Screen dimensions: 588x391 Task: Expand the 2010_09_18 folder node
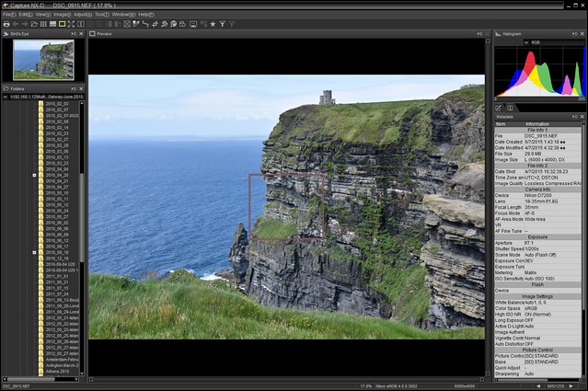34,252
